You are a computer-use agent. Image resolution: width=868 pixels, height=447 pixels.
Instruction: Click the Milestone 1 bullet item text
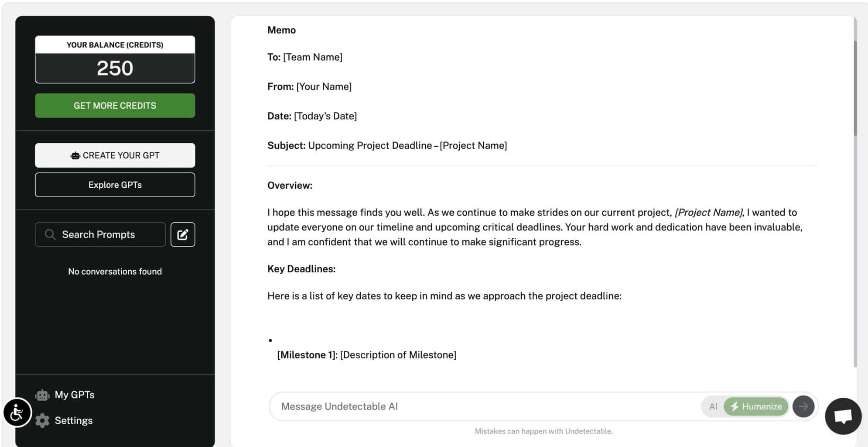coord(366,355)
